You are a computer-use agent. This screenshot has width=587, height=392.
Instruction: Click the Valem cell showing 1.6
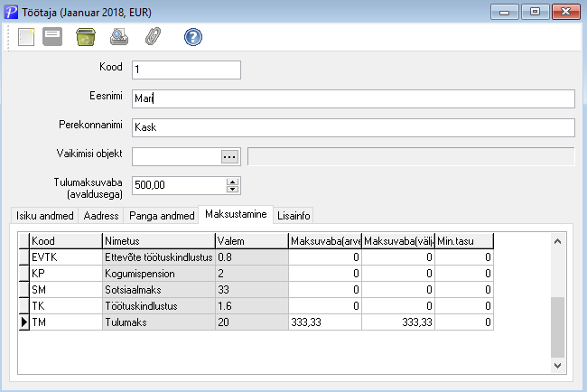tap(252, 306)
